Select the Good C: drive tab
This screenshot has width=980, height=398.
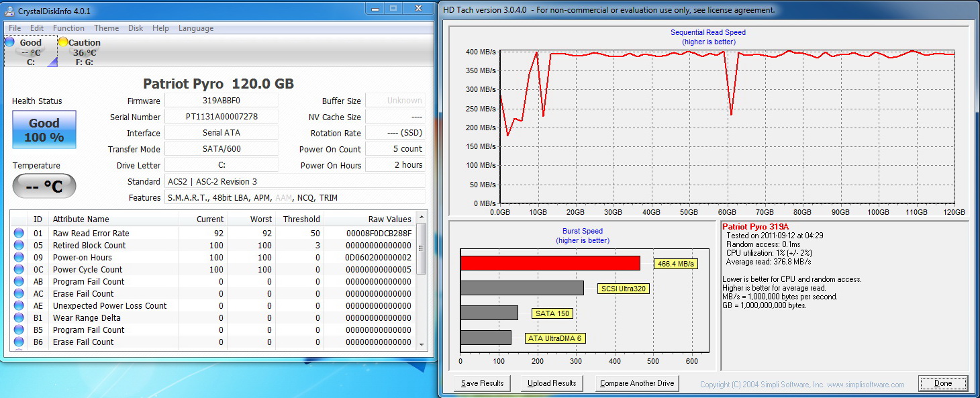pyautogui.click(x=30, y=52)
